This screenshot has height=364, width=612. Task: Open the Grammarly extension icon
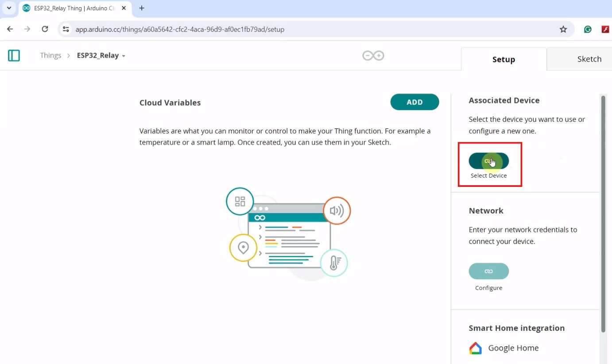(588, 29)
